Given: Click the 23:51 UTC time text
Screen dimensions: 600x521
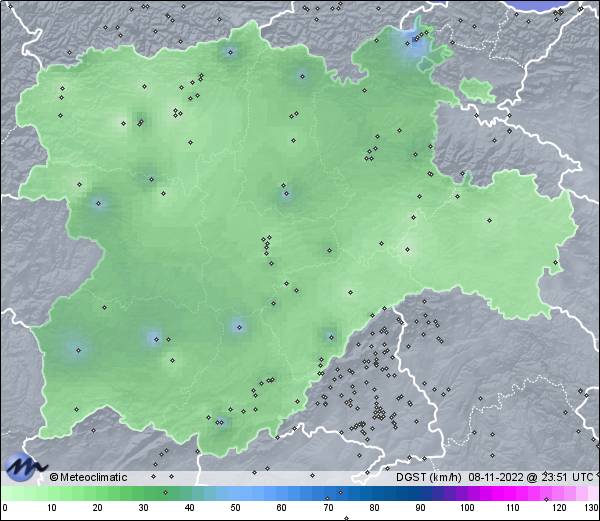Looking at the screenshot, I should click(x=565, y=477).
